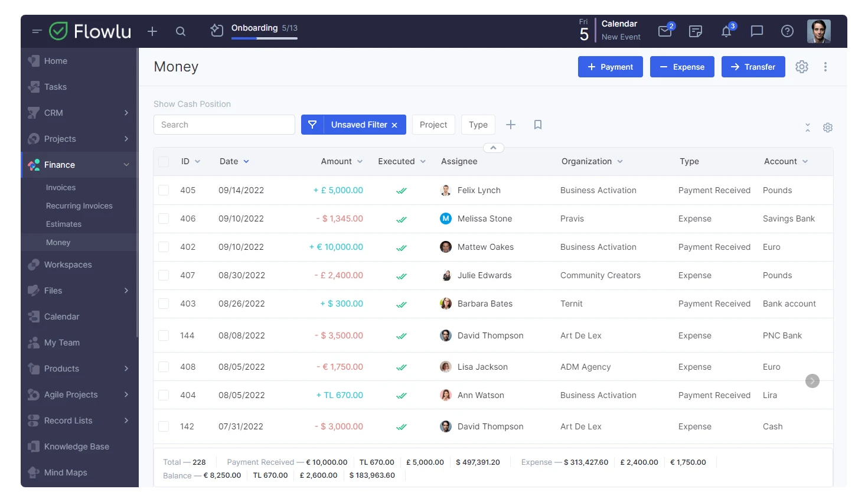Open Money settings gear next to Transfer
Viewport: 868px width, 502px height.
(x=801, y=67)
